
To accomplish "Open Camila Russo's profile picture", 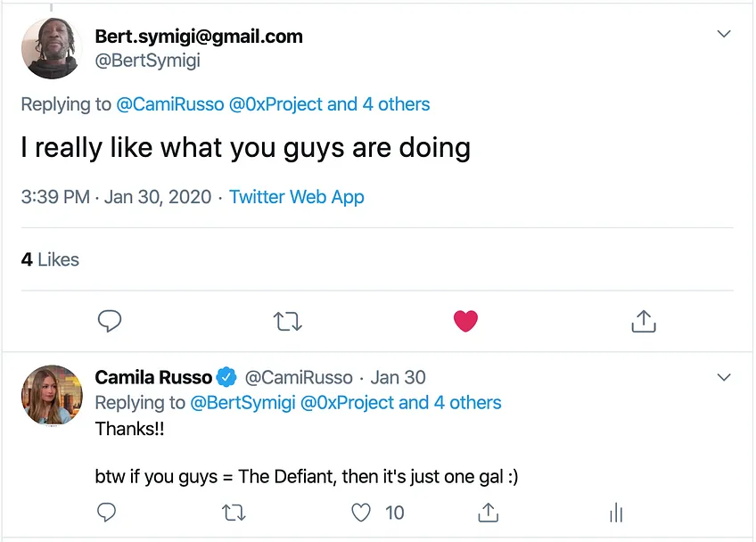I will click(x=52, y=395).
